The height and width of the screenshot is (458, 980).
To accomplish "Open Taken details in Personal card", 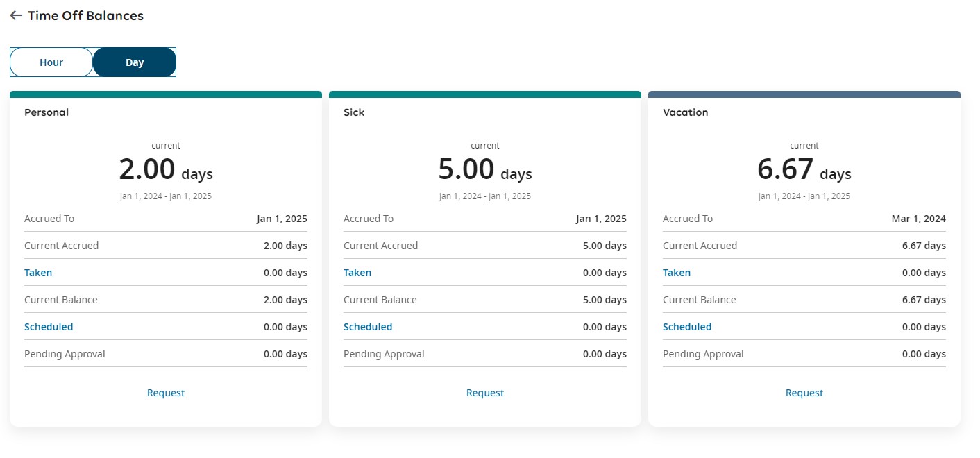I will 38,273.
